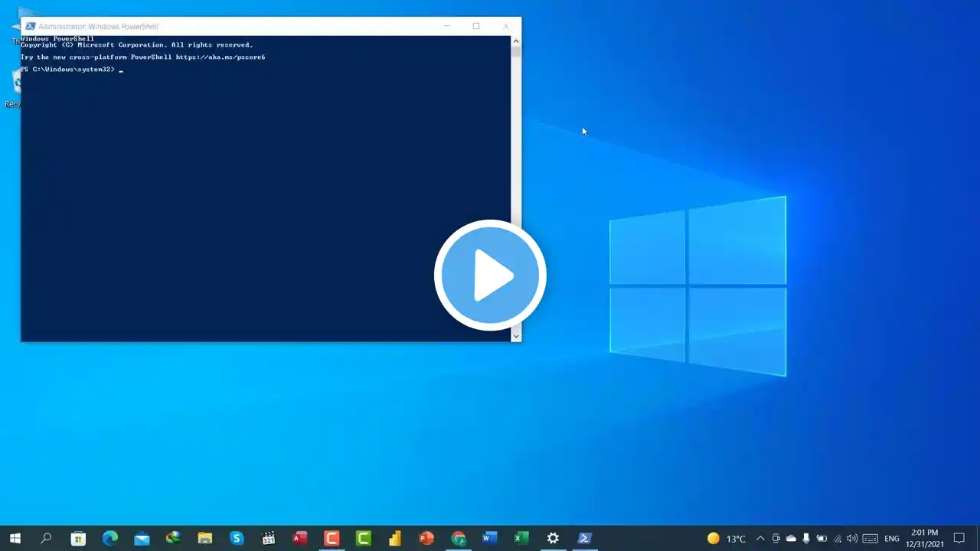Close the PowerShell window
This screenshot has width=980, height=551.
pos(505,26)
